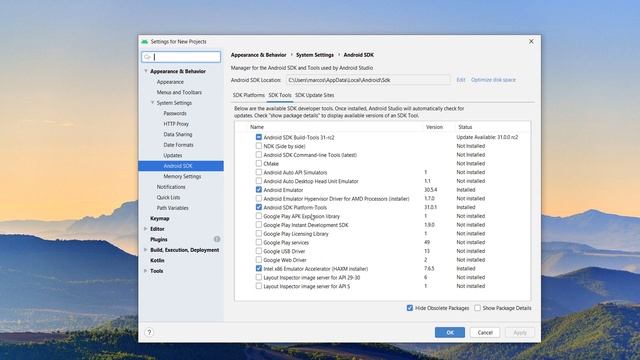Check Android Auto API Simulators
This screenshot has height=360, width=640.
[259, 172]
